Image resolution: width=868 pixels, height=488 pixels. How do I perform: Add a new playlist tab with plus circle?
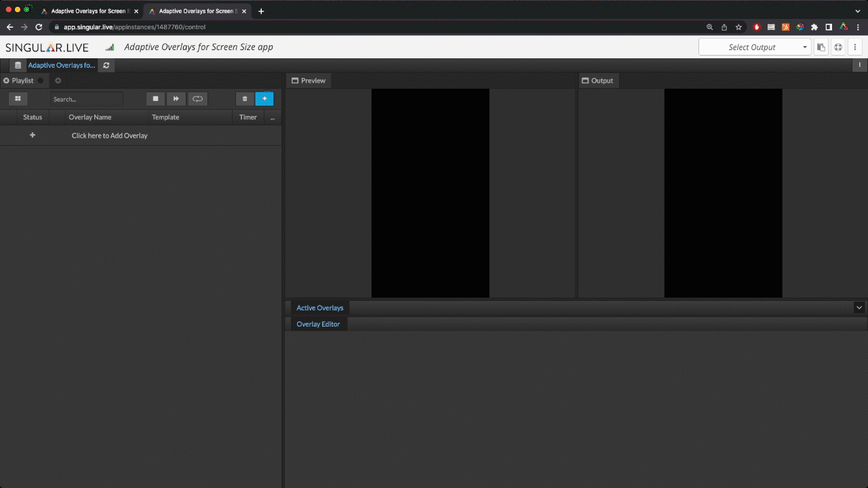coord(58,81)
